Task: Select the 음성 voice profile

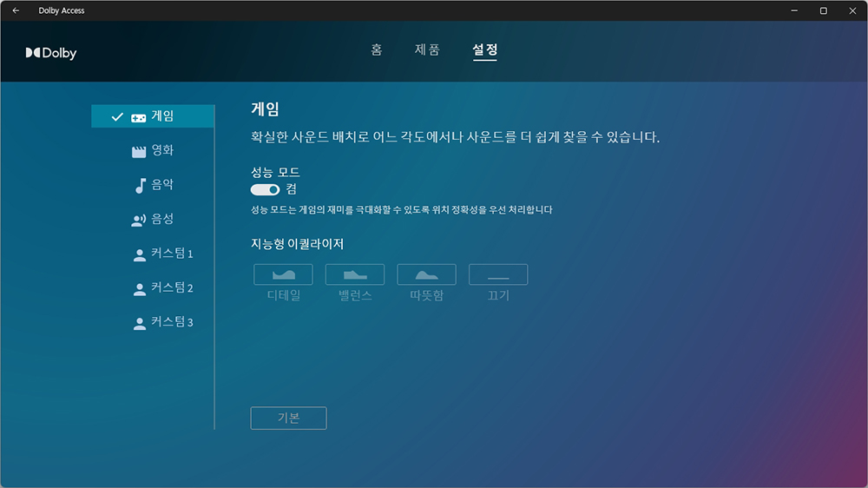Action: click(153, 220)
